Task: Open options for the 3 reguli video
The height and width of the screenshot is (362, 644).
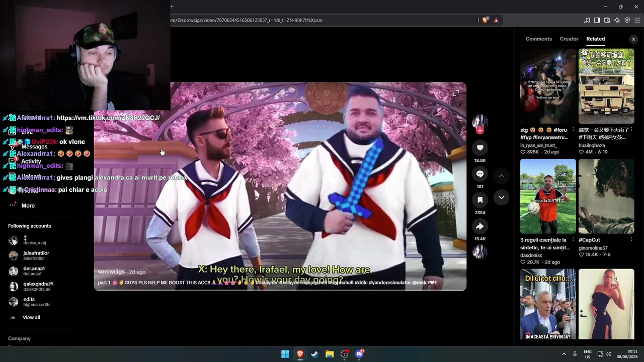Action: 573,240
